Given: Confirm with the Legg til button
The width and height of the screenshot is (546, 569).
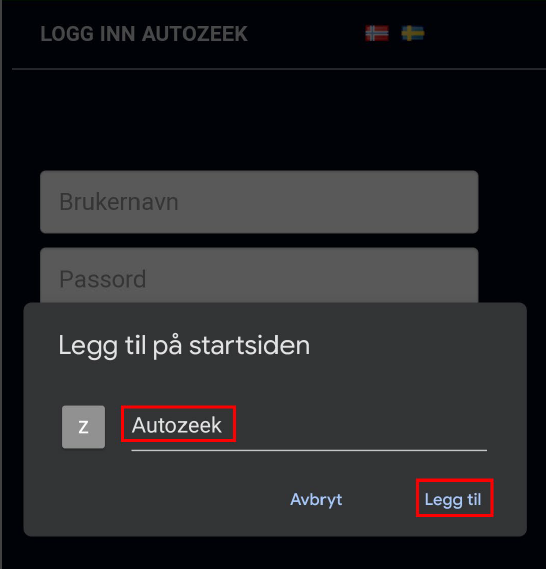Looking at the screenshot, I should click(453, 499).
